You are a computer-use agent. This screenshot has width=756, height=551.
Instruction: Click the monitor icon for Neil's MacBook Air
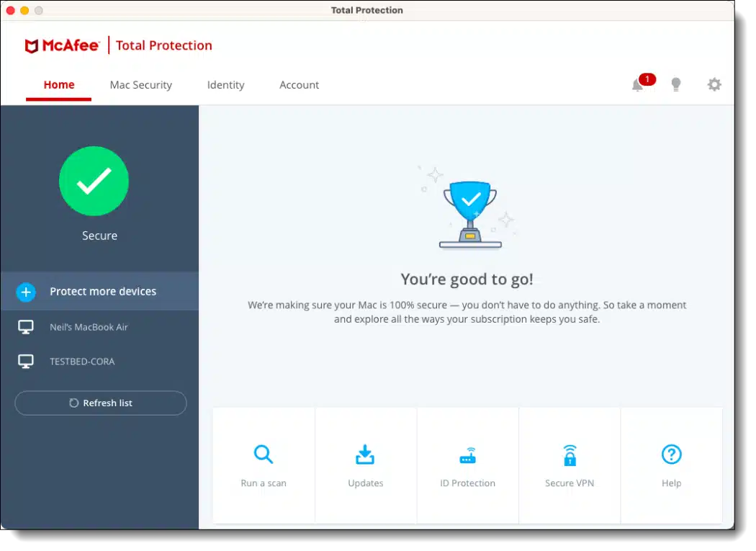[25, 327]
